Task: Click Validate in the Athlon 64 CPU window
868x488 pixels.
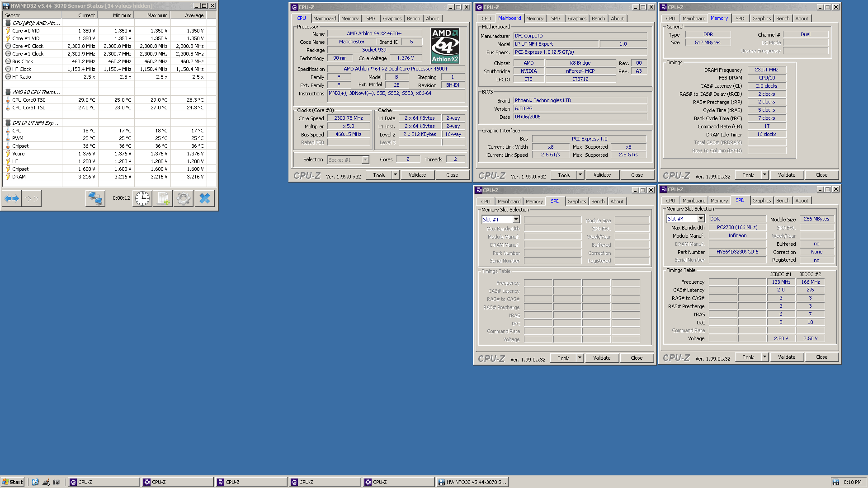Action: point(417,175)
